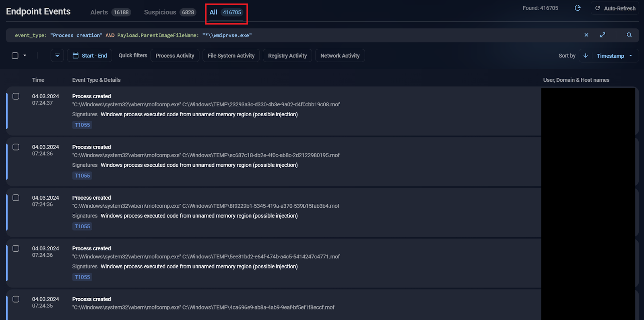Click the Event Type & Details column header

tap(96, 80)
